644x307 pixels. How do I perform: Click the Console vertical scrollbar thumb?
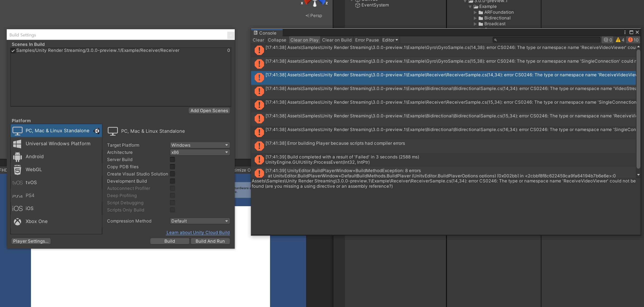(638, 109)
